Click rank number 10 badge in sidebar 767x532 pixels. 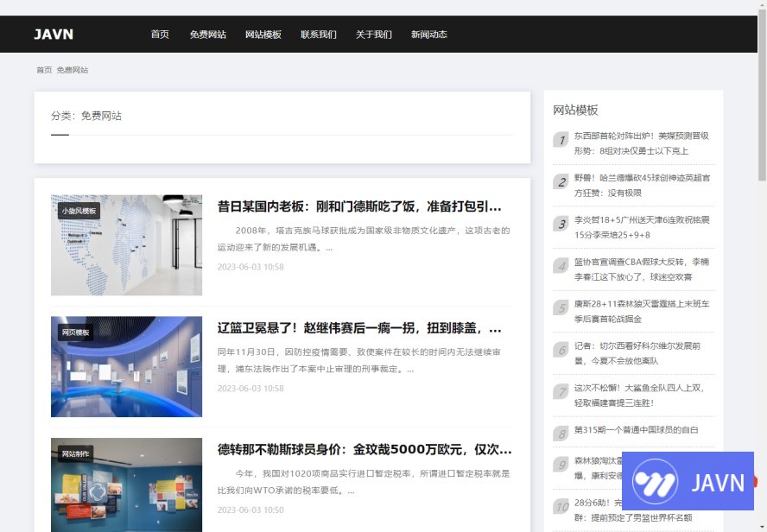coord(561,507)
